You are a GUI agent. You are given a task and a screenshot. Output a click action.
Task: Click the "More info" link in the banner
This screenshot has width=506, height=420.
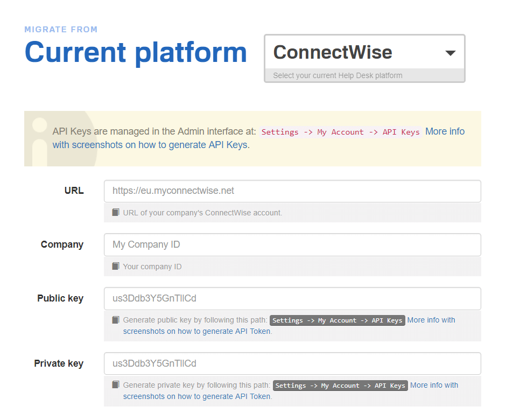445,131
